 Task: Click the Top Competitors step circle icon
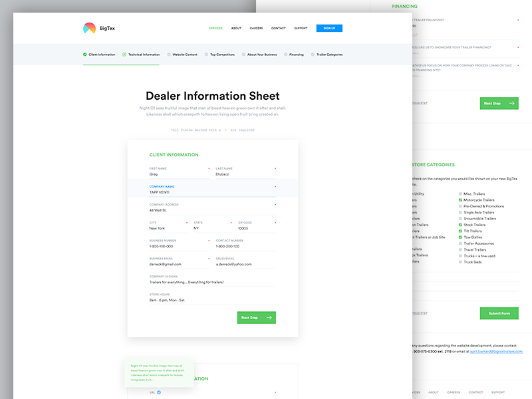206,55
